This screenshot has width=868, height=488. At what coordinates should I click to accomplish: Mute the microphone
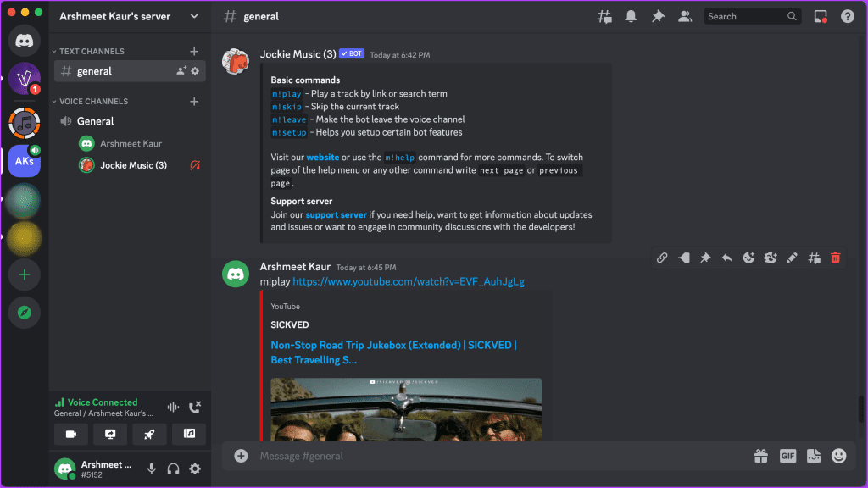coord(151,469)
